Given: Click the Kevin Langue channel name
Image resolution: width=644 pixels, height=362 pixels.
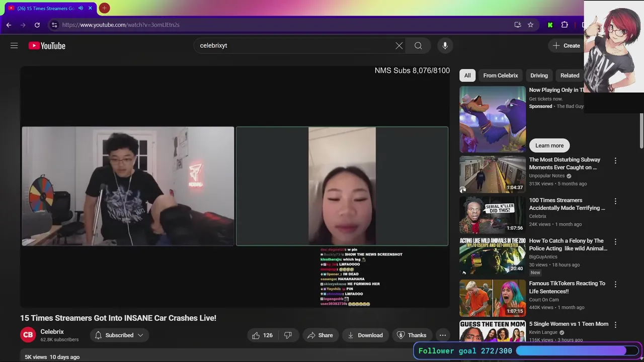Looking at the screenshot, I should pyautogui.click(x=543, y=333).
